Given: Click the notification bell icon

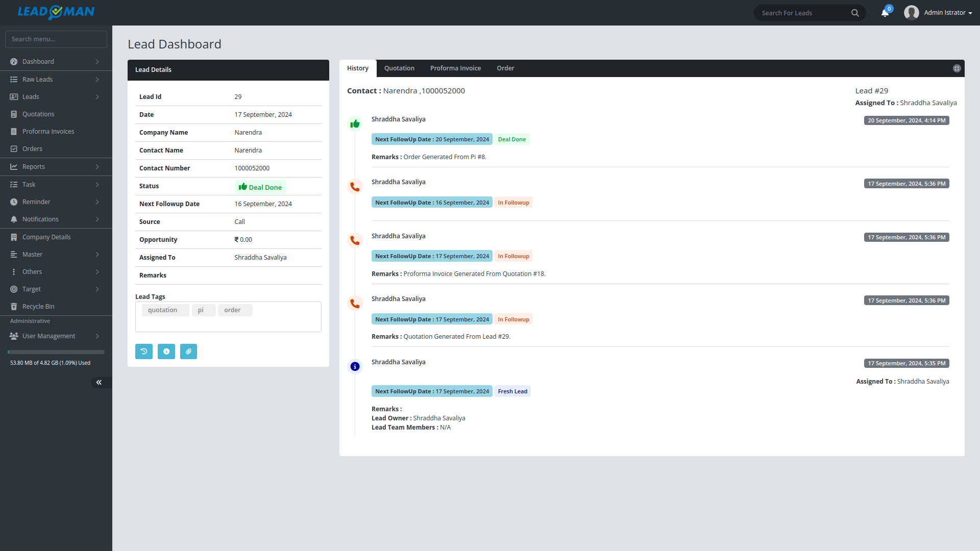Looking at the screenshot, I should pos(885,13).
